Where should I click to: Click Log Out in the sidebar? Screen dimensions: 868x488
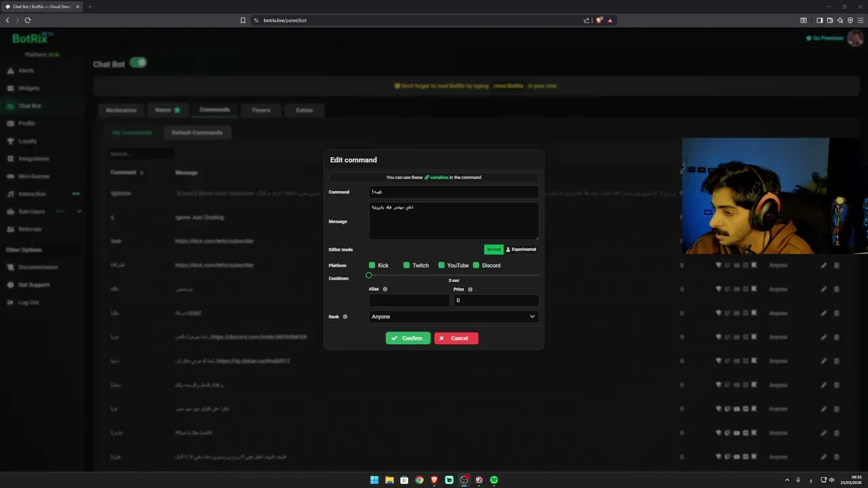28,302
